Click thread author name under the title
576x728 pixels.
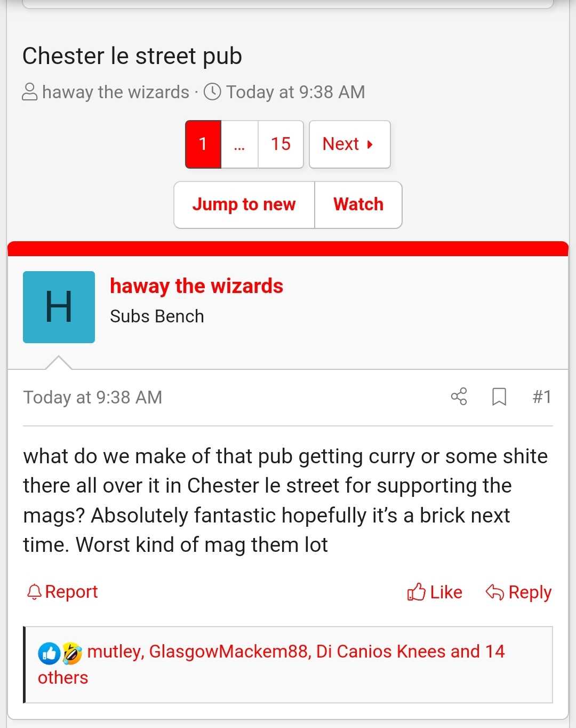116,92
